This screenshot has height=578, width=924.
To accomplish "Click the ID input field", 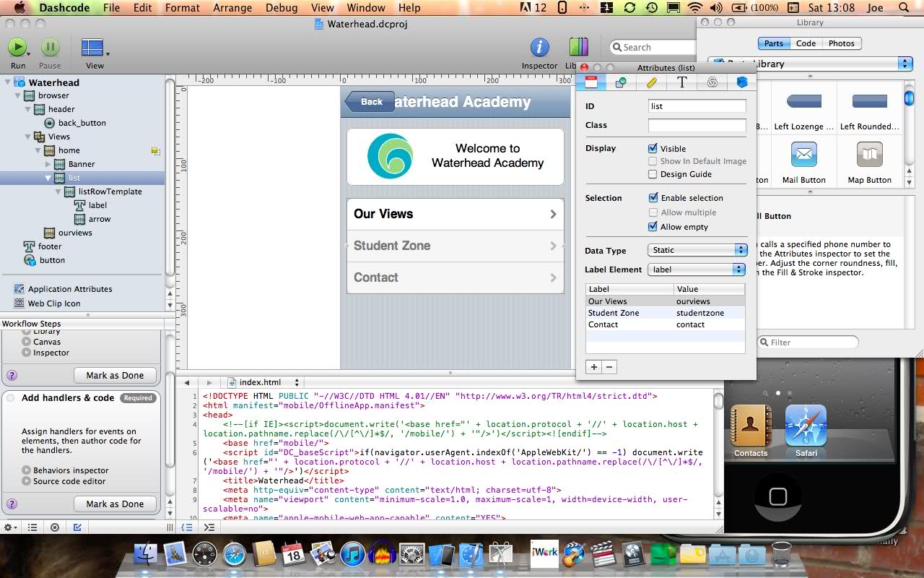I will [x=697, y=106].
